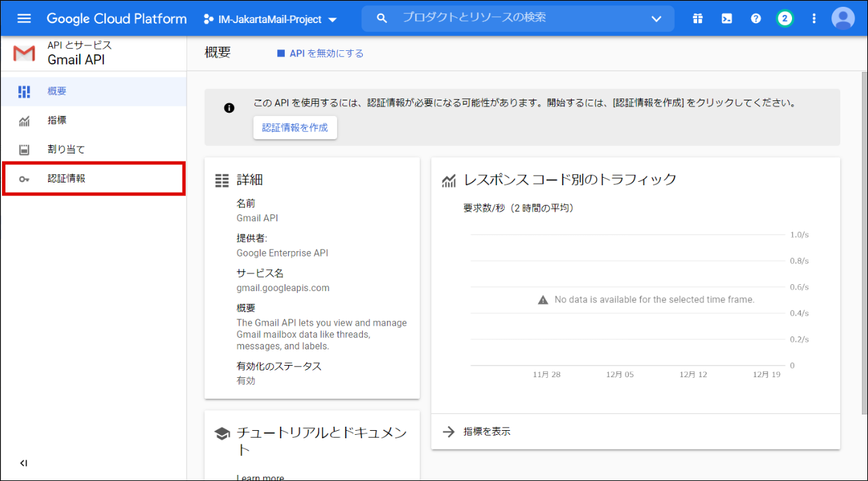Open the hamburger navigation menu

(x=24, y=18)
